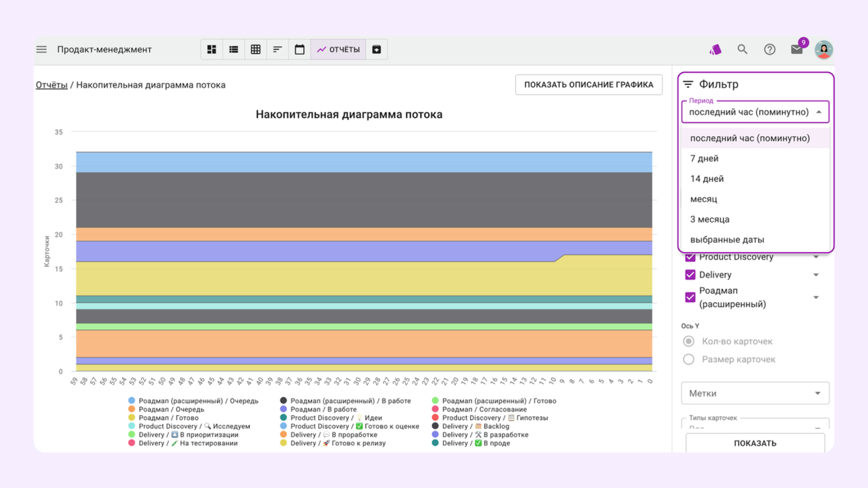Select the 7 дней period option
868x488 pixels.
pos(704,158)
